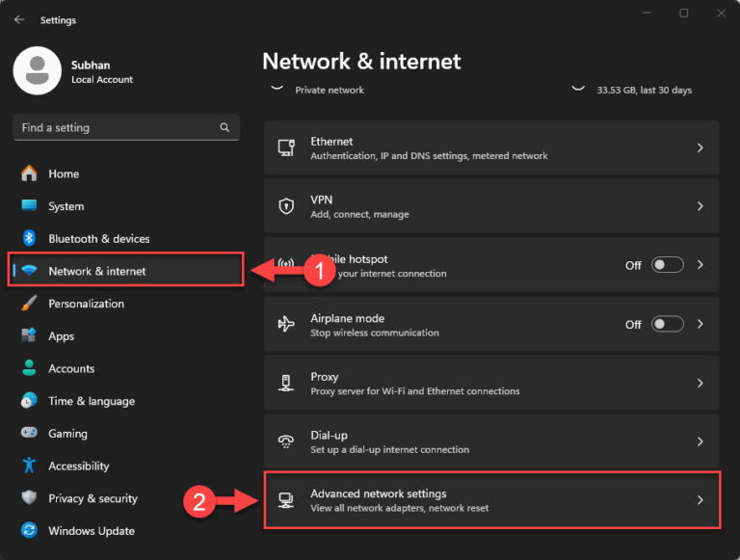740x560 pixels.
Task: Click the Home house icon
Action: (x=29, y=173)
